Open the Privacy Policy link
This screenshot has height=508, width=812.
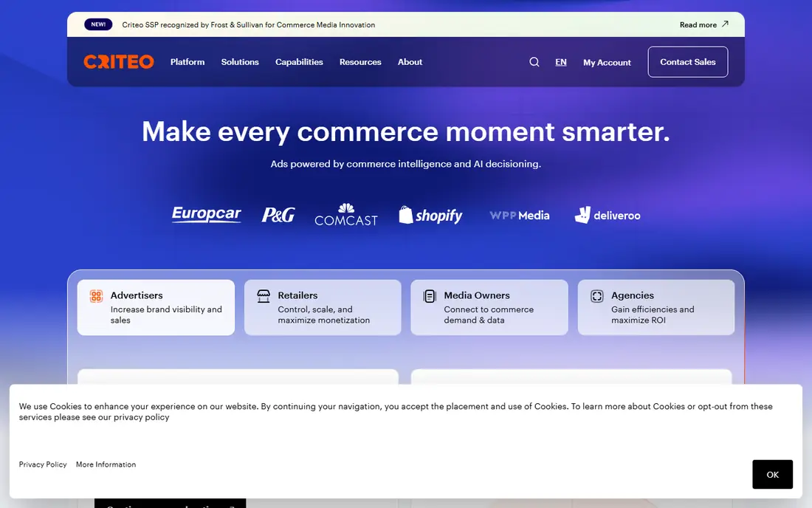43,464
